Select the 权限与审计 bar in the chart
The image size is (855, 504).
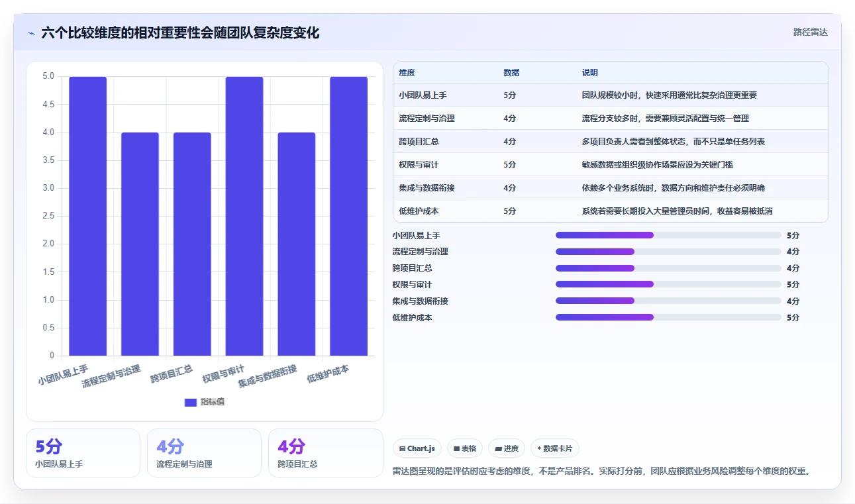pos(244,217)
